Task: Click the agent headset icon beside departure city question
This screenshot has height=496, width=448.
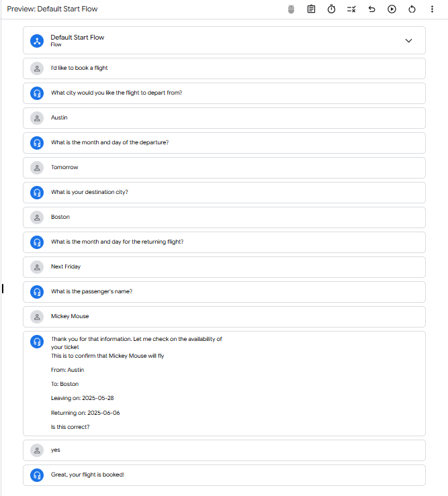Action: (37, 93)
